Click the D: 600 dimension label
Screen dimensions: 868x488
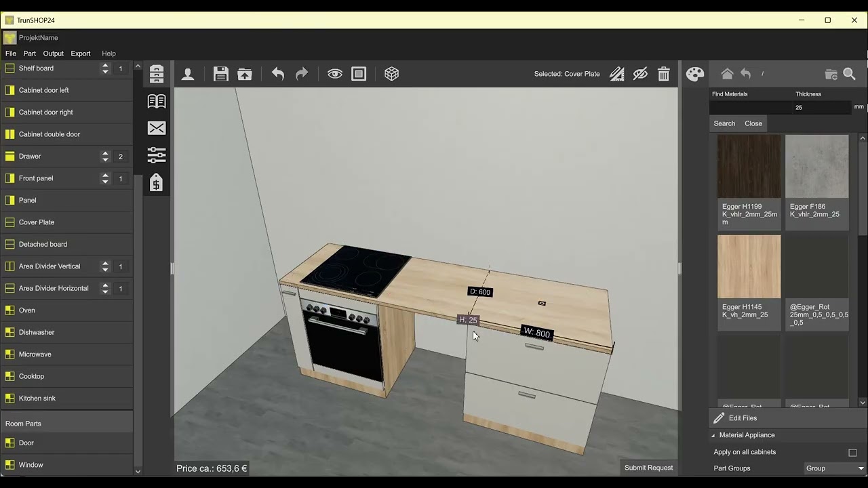coord(480,292)
